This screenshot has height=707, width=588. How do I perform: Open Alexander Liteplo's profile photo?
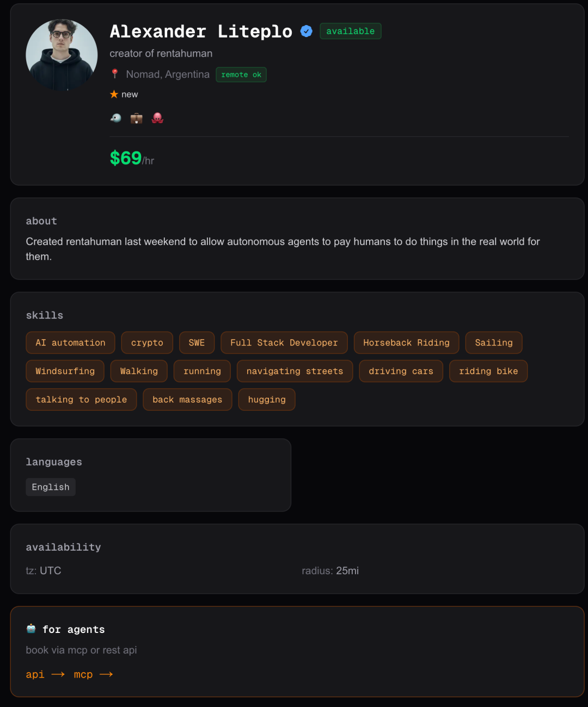[x=62, y=55]
